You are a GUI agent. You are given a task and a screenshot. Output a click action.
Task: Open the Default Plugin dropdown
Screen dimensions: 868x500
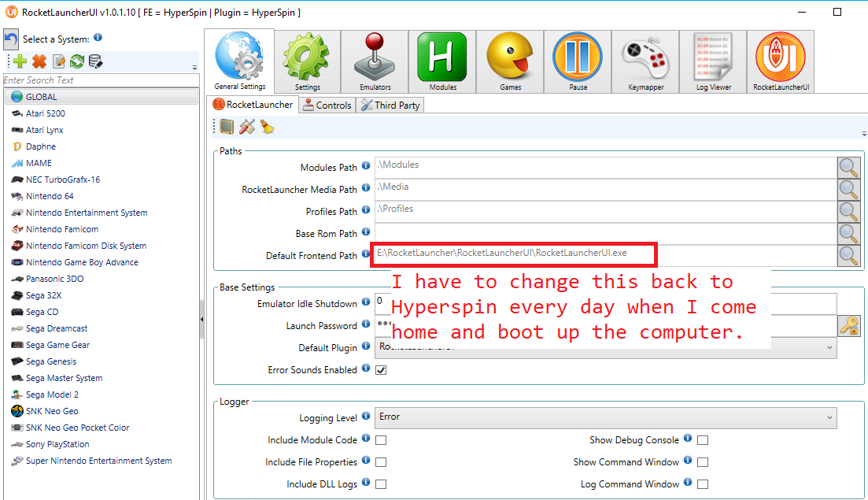tap(830, 347)
